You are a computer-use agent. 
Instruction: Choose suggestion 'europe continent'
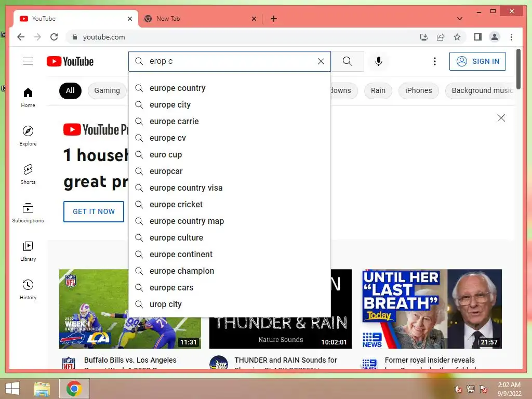(230, 255)
